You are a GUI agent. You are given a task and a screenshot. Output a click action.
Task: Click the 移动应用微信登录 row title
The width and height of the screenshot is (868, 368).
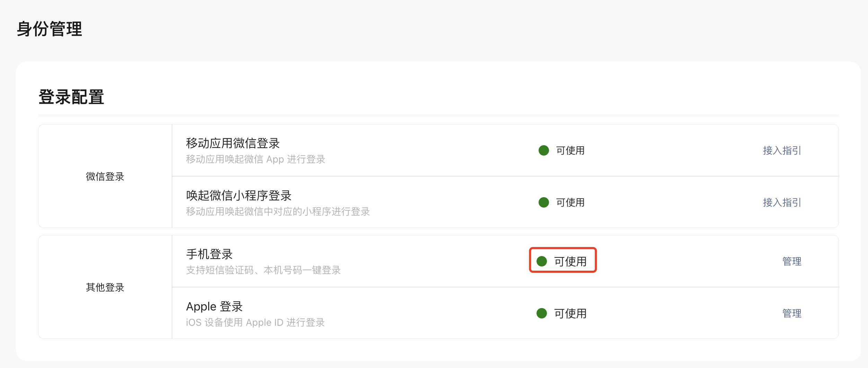coord(233,143)
